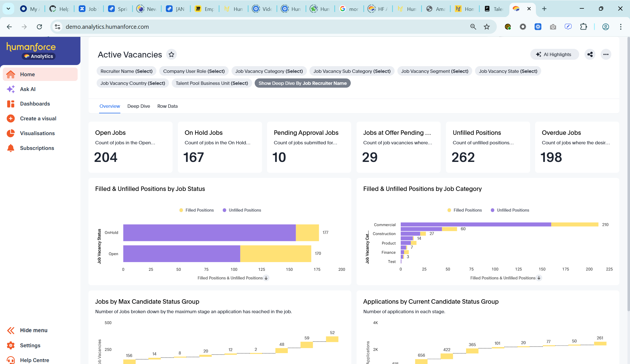
Task: Click yellow Filled bar for Open status
Action: (x=276, y=254)
